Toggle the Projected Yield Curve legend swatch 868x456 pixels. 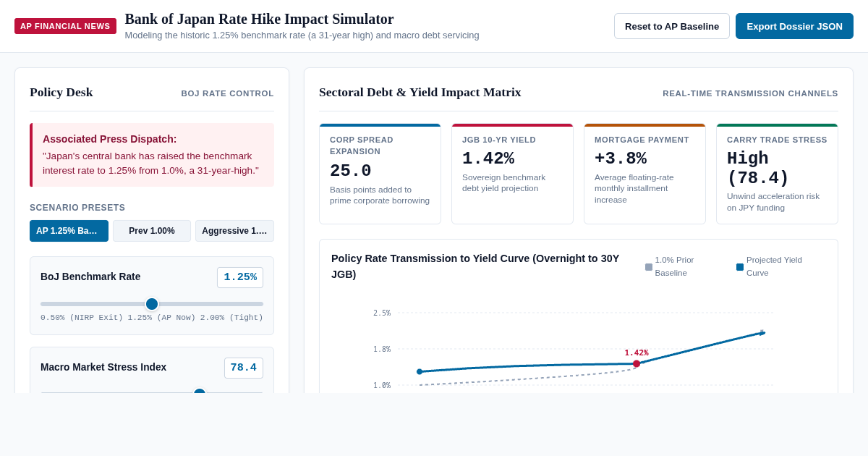pos(740,267)
